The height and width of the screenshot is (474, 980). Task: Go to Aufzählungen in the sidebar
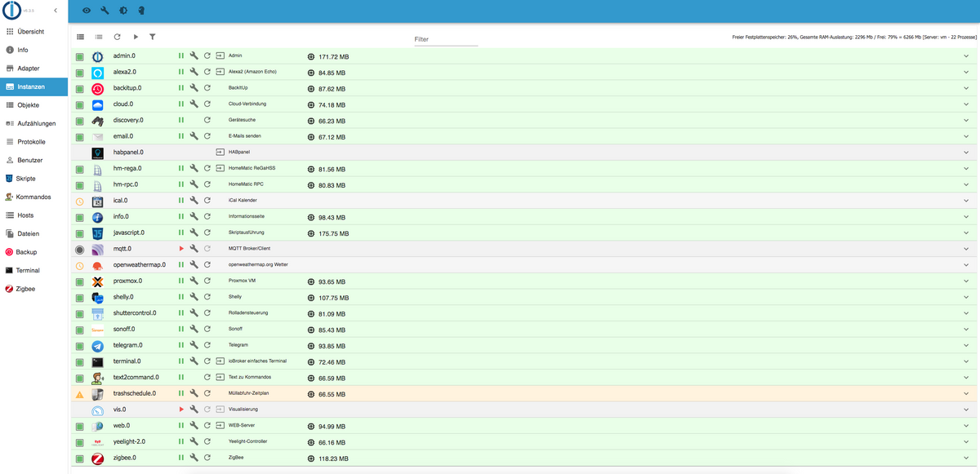[x=34, y=123]
